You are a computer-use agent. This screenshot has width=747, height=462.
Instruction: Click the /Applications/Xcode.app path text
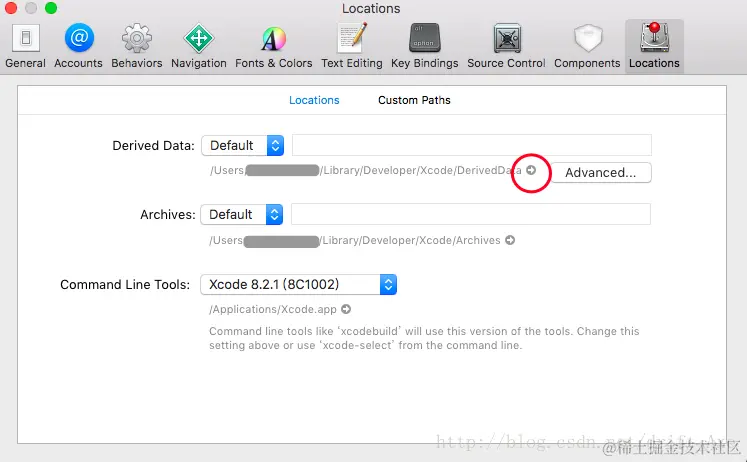tap(273, 309)
